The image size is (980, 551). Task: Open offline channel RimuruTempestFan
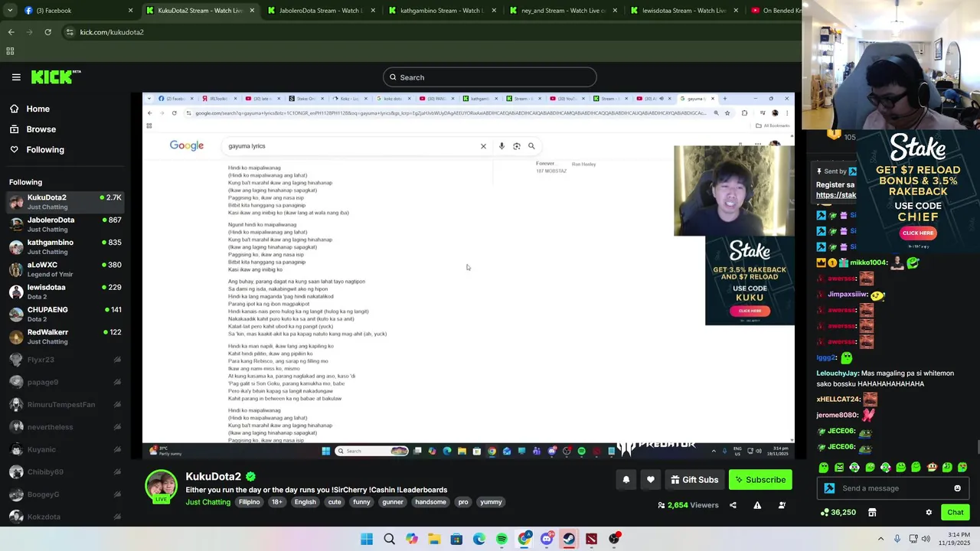point(65,404)
